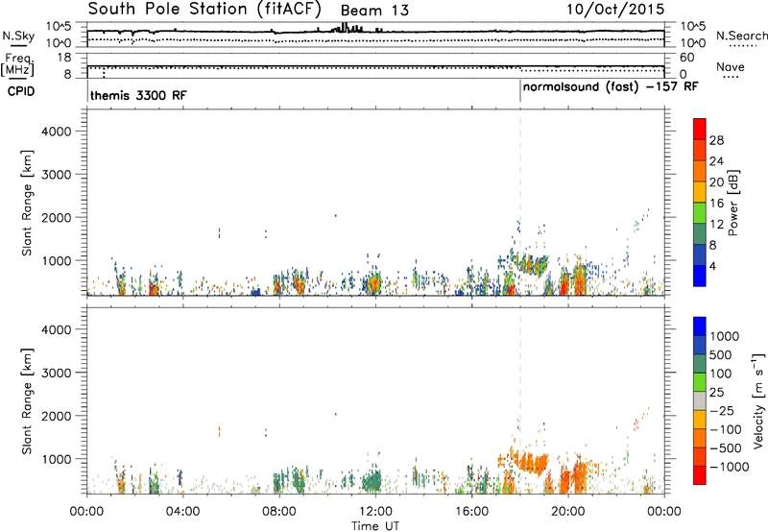Click the '12:00' time axis tick label
768x532 pixels.
coord(375,512)
